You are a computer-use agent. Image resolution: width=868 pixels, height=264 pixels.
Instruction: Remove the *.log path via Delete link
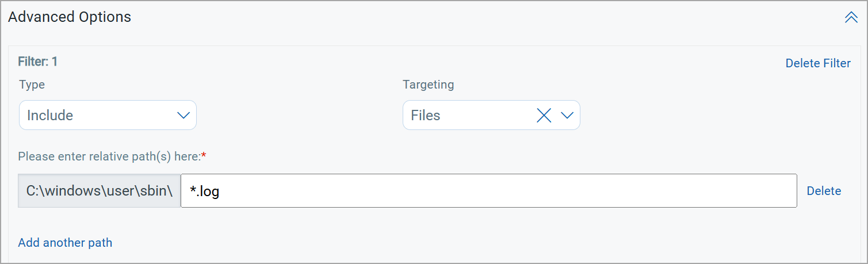coord(824,191)
